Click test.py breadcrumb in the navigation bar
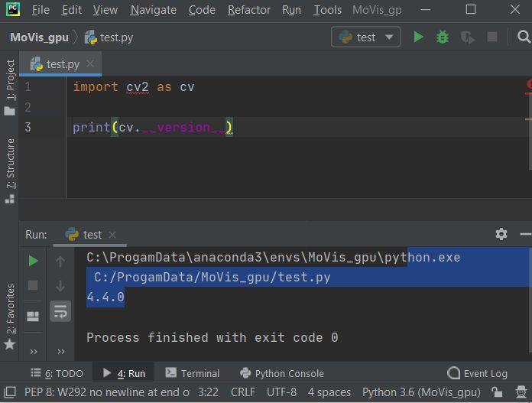The height and width of the screenshot is (403, 532). [x=109, y=37]
